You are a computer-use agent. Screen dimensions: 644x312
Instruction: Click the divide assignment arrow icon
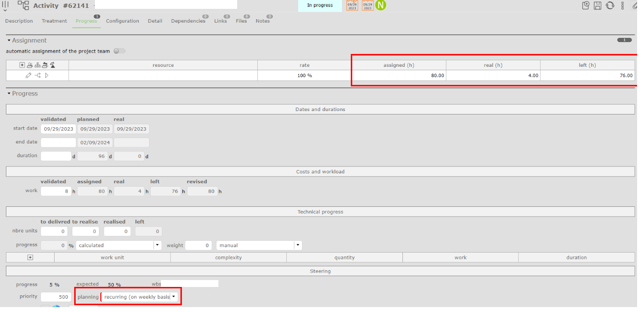pos(38,76)
